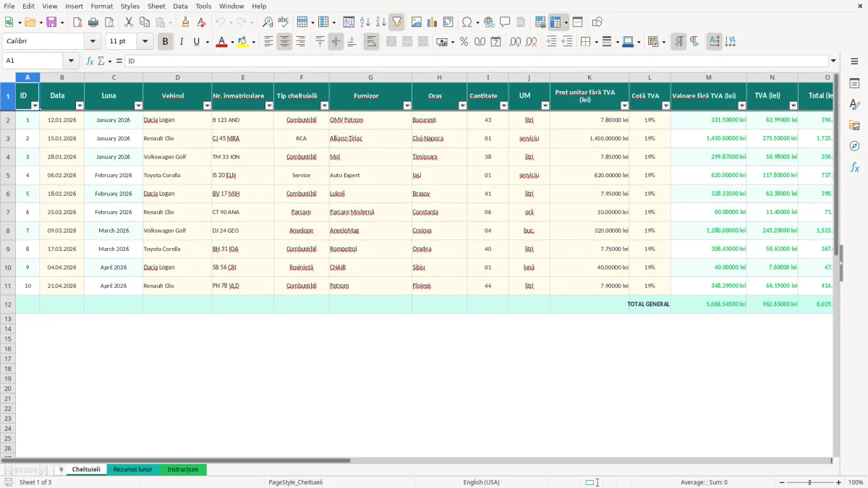Screen dimensions: 868x488
Task: Click the formula input line
Action: 477,61
